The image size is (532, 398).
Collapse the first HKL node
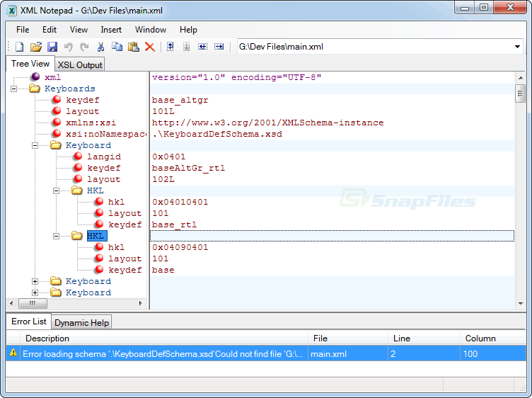(57, 191)
